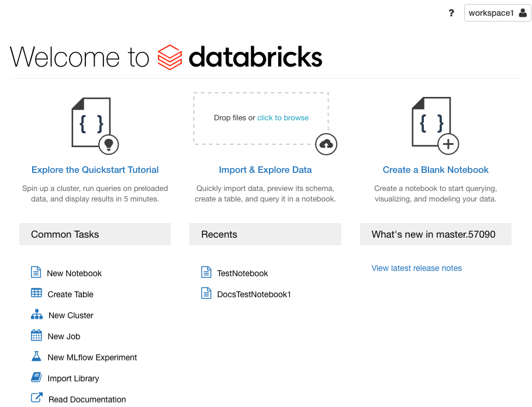Click the Read Documentation external link icon
The width and height of the screenshot is (532, 407).
pos(37,398)
